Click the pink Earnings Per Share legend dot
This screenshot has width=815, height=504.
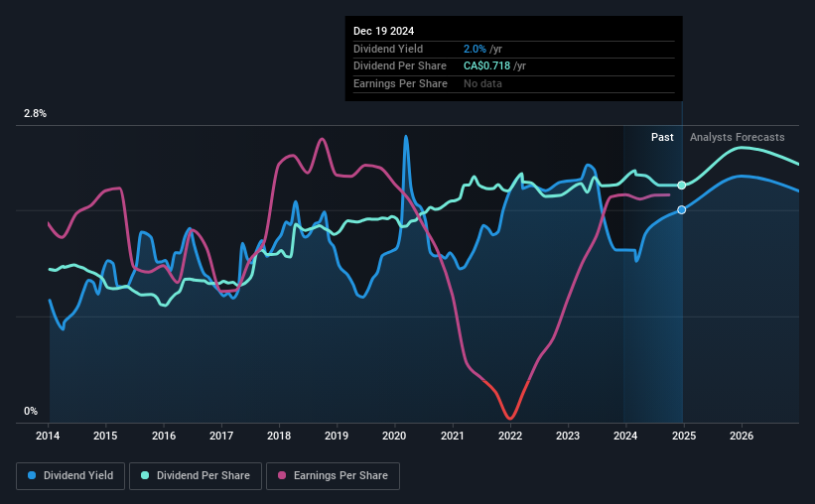coord(282,475)
